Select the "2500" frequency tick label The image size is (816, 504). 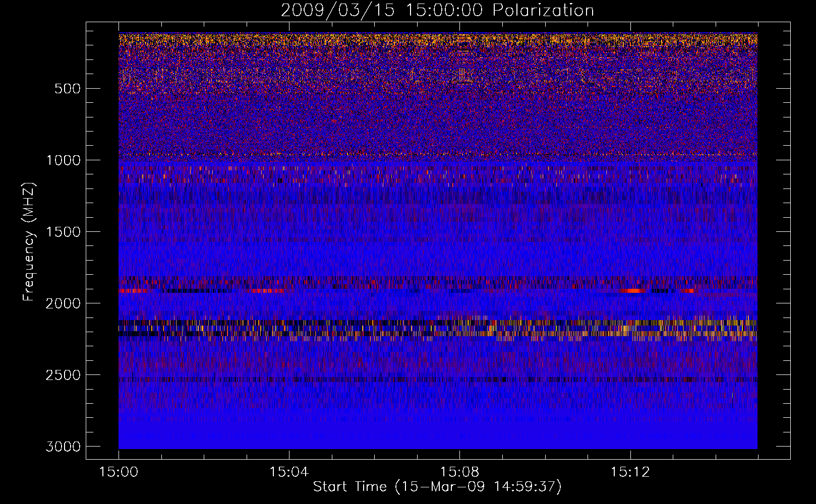pos(63,375)
